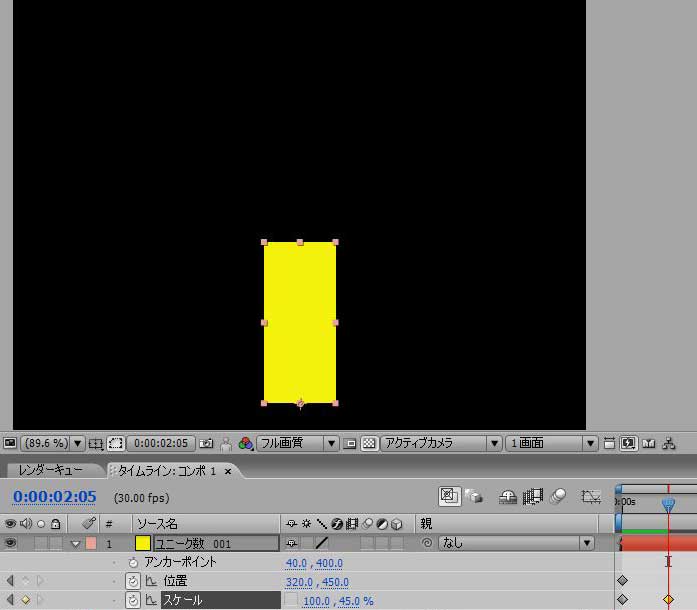Click the 位置 graph icon
The height and width of the screenshot is (610, 697).
[151, 581]
